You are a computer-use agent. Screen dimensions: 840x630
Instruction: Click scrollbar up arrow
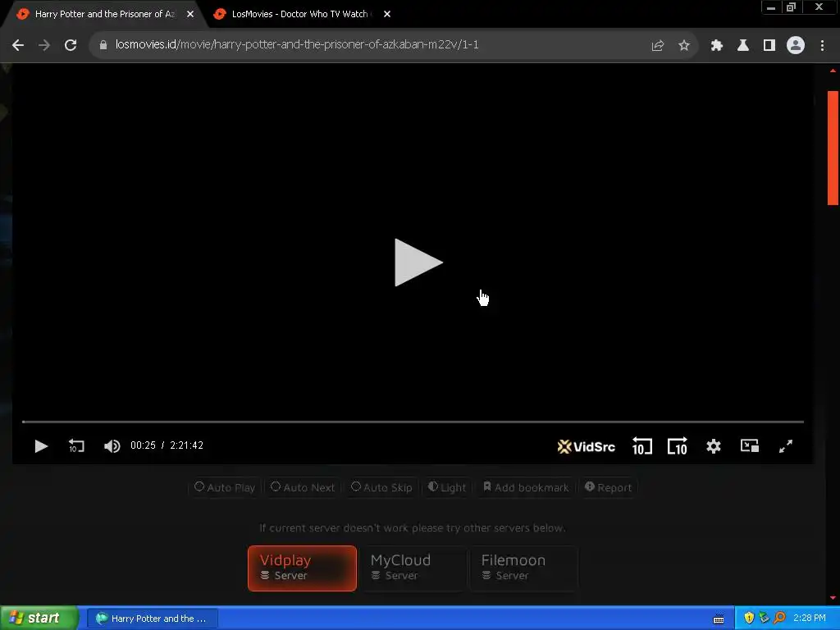coord(833,71)
